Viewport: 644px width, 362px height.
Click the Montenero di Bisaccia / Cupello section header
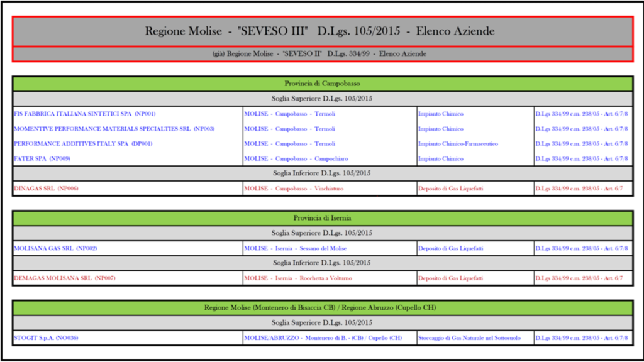323,308
